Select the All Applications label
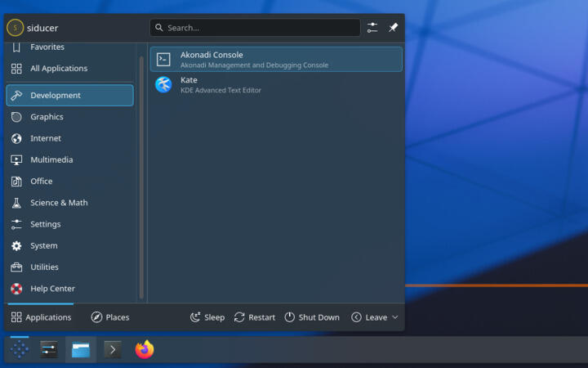This screenshot has height=368, width=588. tap(59, 69)
